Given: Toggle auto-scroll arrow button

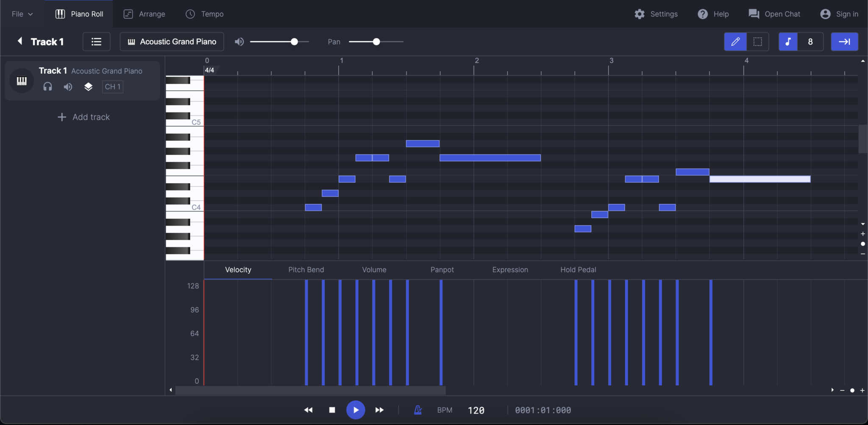Looking at the screenshot, I should pyautogui.click(x=844, y=42).
